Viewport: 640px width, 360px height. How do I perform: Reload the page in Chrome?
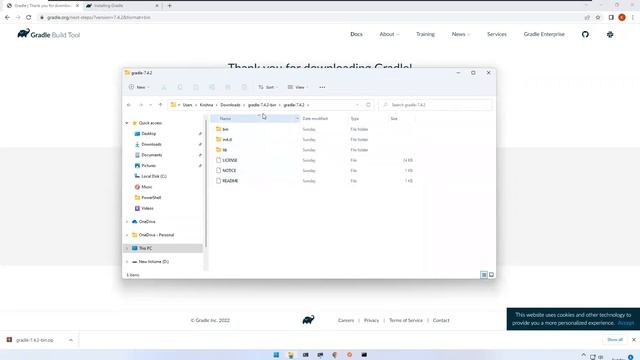tap(29, 18)
